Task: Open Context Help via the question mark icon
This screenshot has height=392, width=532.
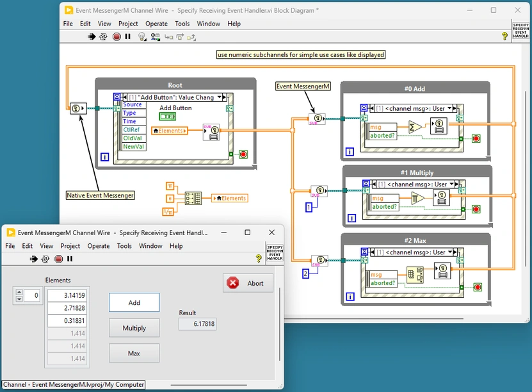Action: (504, 37)
